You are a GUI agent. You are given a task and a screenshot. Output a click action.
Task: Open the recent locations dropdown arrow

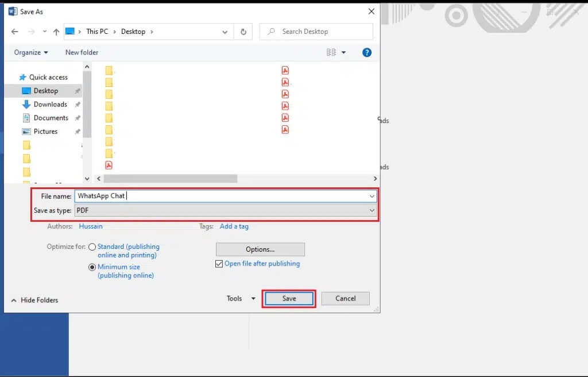pyautogui.click(x=45, y=32)
